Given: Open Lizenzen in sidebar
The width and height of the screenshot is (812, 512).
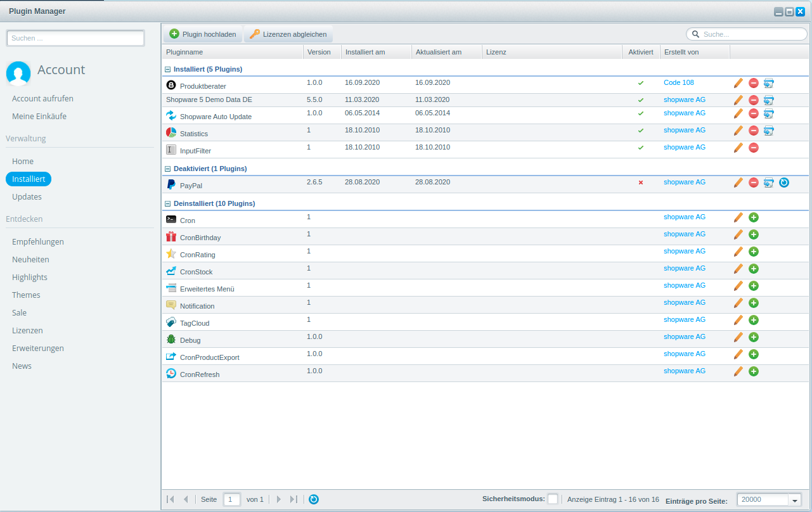Looking at the screenshot, I should [27, 331].
